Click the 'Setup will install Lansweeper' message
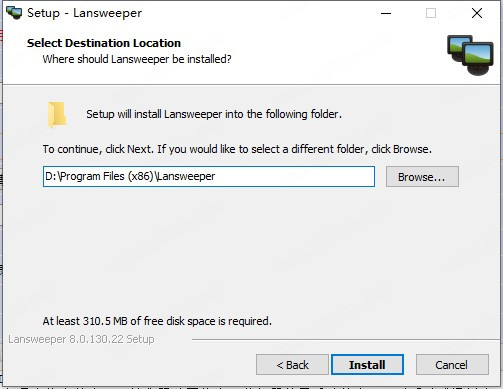503x389 pixels. (x=214, y=114)
